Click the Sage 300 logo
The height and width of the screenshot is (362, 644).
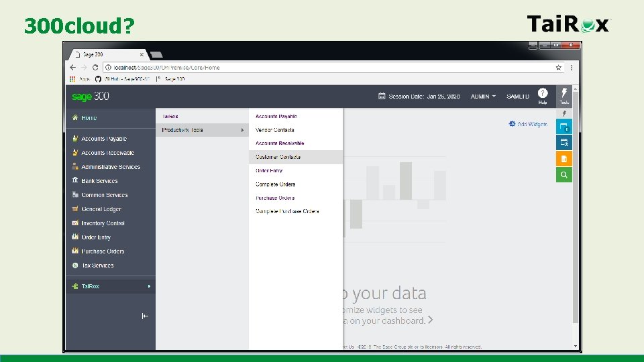click(x=91, y=97)
